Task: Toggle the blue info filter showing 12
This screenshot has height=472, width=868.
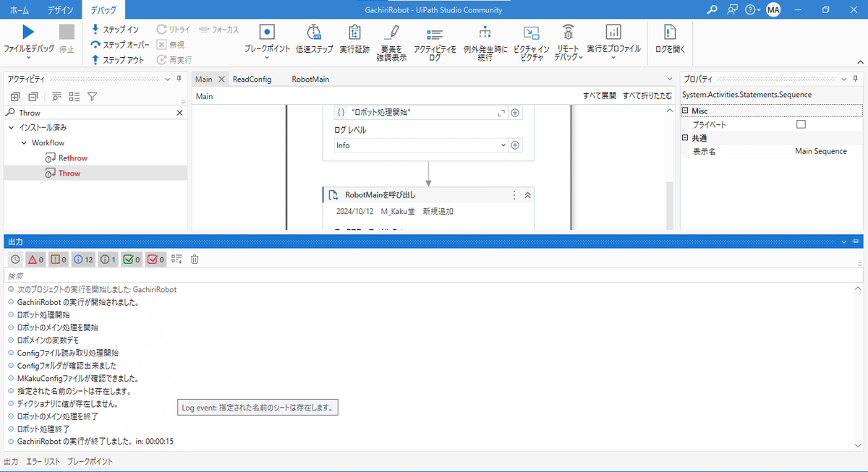Action: (83, 259)
